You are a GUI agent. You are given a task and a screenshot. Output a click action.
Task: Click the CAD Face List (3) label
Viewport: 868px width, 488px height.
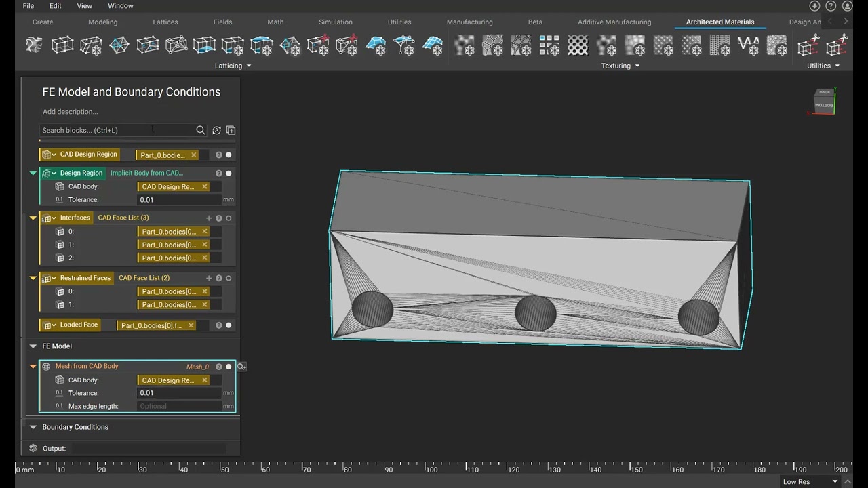click(123, 218)
